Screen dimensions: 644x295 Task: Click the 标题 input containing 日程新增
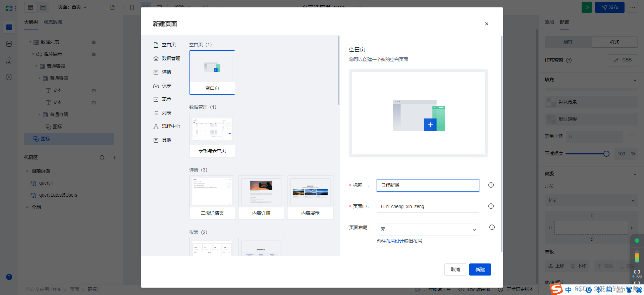[428, 185]
